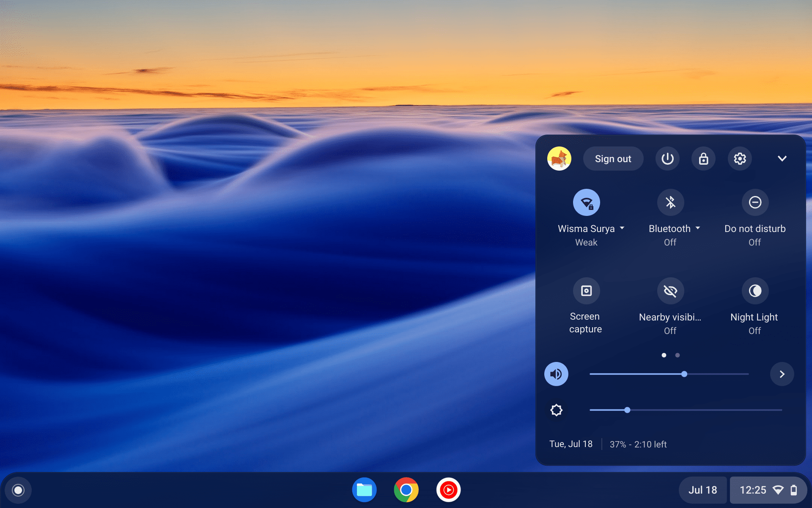Lock the screen using the padlock icon

[703, 158]
